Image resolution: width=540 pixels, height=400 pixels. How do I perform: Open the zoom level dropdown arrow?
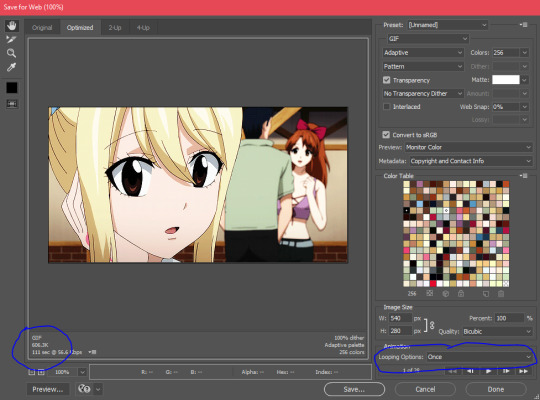point(82,372)
